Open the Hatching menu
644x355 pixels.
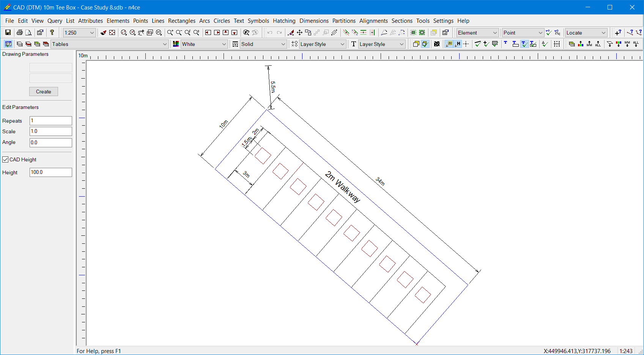pos(284,21)
